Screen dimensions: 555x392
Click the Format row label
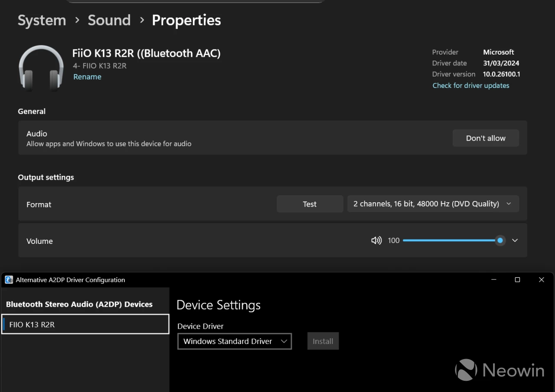[39, 204]
